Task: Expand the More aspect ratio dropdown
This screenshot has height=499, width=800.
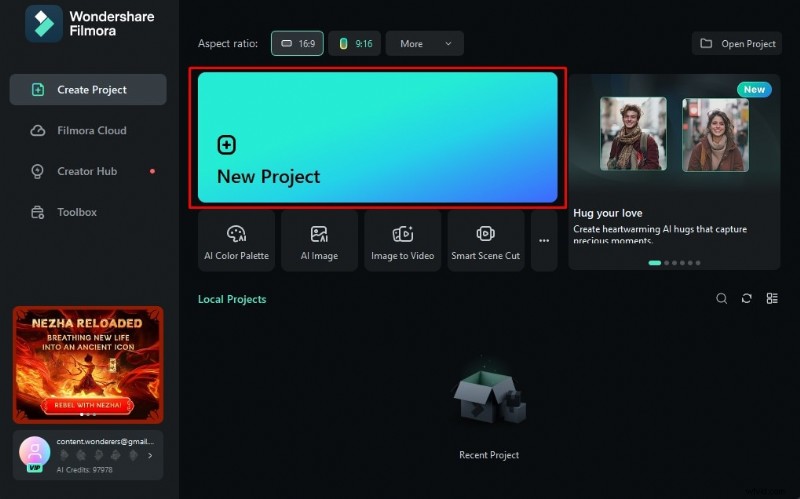Action: tap(424, 44)
